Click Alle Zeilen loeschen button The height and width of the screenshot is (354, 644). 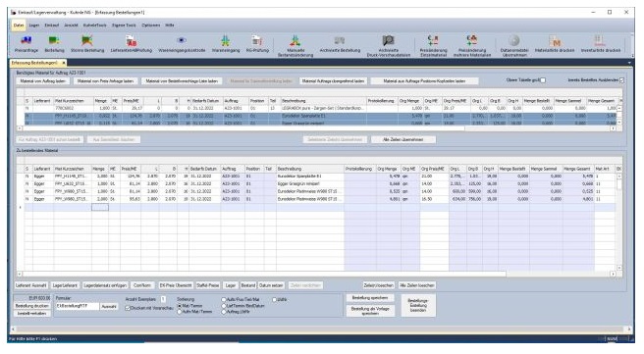tap(417, 285)
